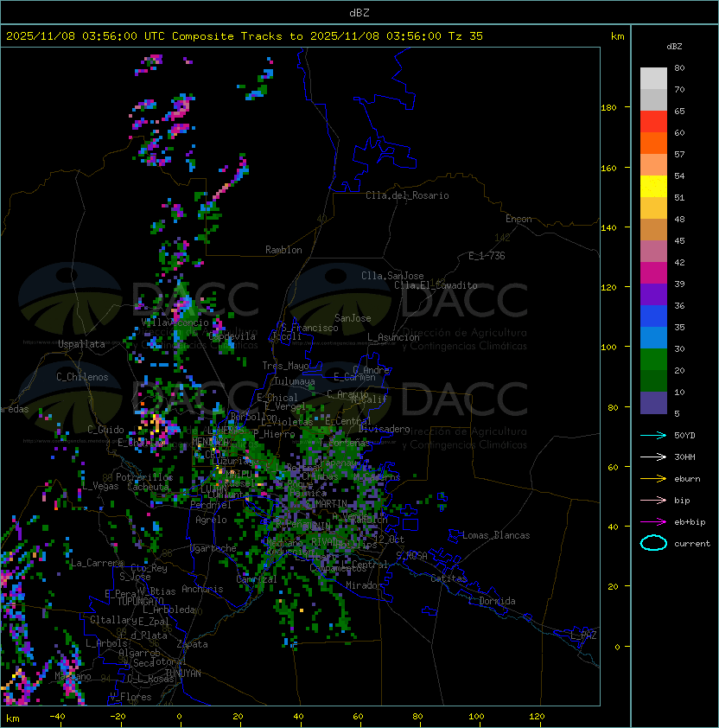The width and height of the screenshot is (719, 728).
Task: Click the 'Ramblon' place label
Action: [283, 250]
